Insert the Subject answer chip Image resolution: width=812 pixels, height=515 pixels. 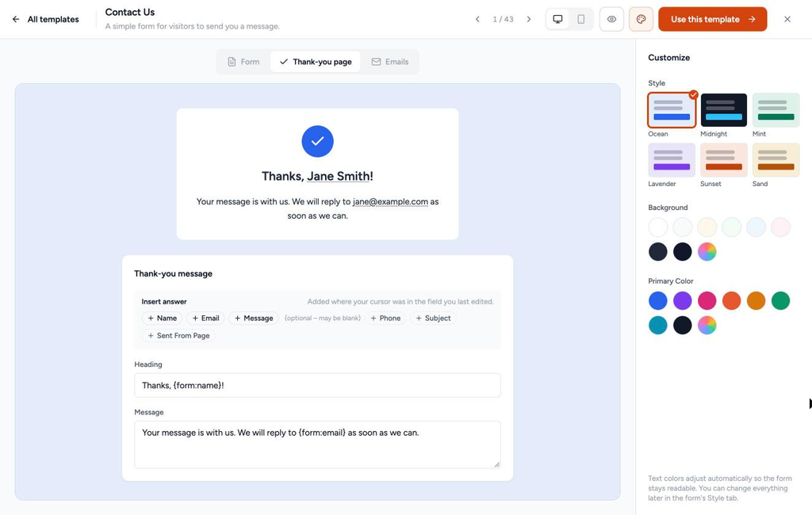point(433,319)
